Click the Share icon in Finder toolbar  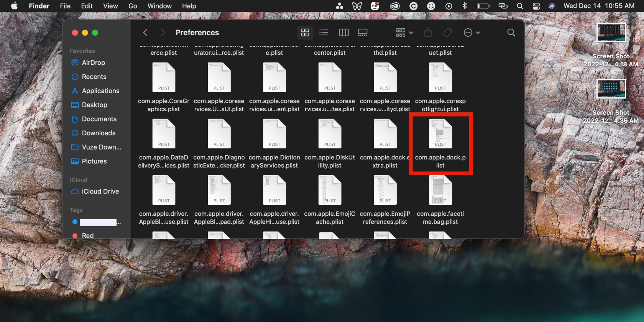(428, 33)
